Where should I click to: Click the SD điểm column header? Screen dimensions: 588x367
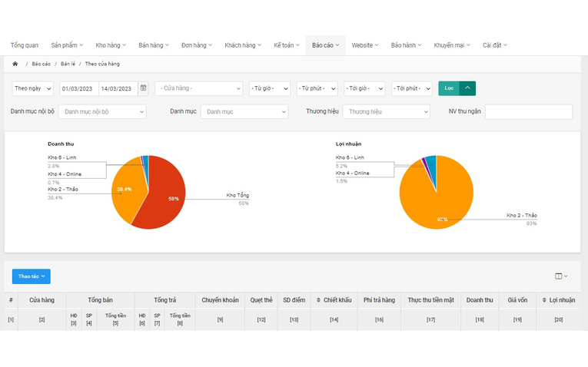pos(294,300)
